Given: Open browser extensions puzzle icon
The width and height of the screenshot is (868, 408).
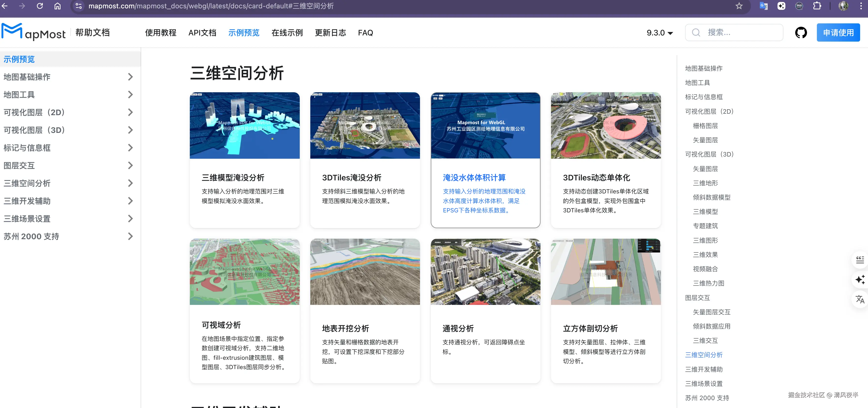Looking at the screenshot, I should 817,6.
